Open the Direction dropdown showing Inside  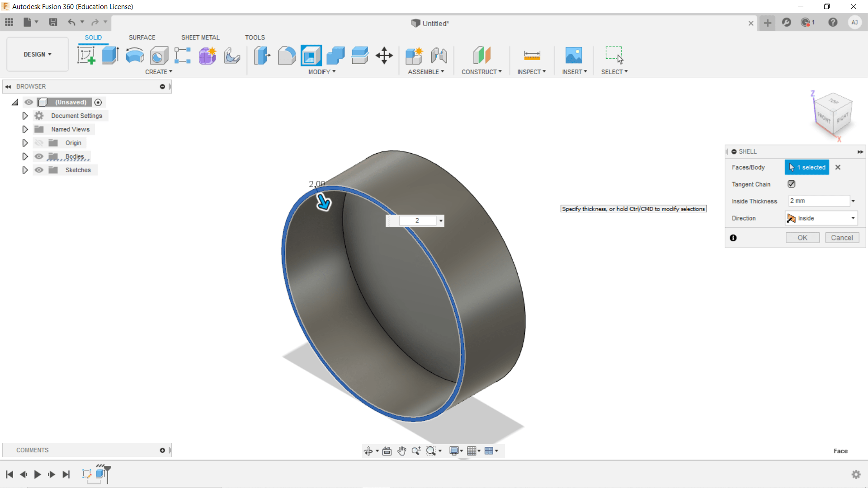821,218
